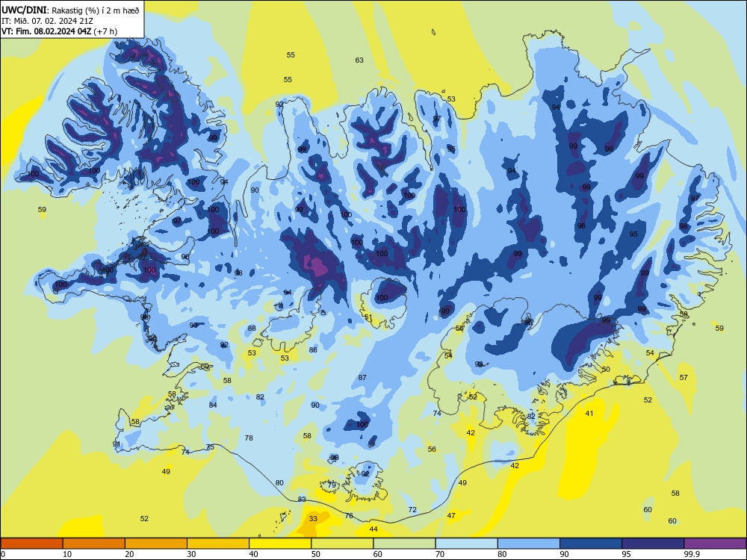The image size is (747, 560).
Task: Click the title 'UWC/DINI: Rakastig (%) í 2 m hæð'
Action: coord(70,10)
